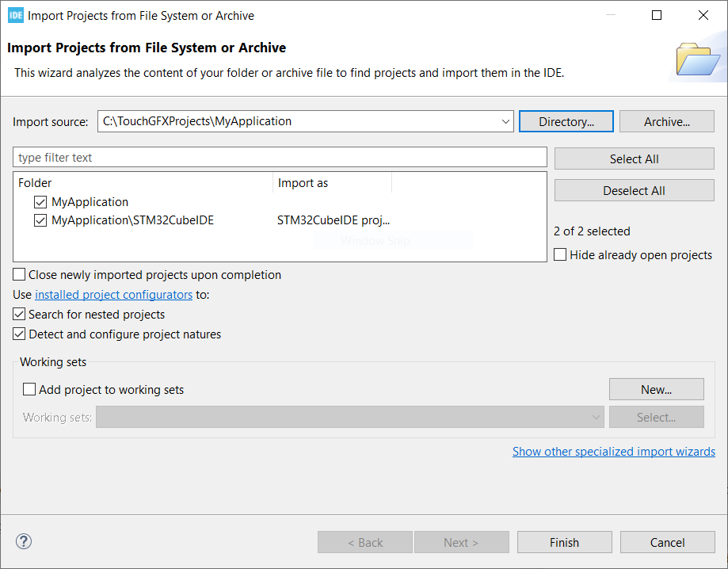The width and height of the screenshot is (728, 569).
Task: Focus the type filter text field
Action: (280, 158)
